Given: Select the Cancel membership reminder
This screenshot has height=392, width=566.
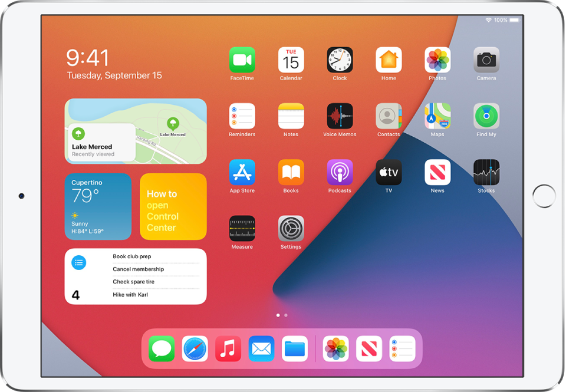Looking at the screenshot, I should 138,269.
